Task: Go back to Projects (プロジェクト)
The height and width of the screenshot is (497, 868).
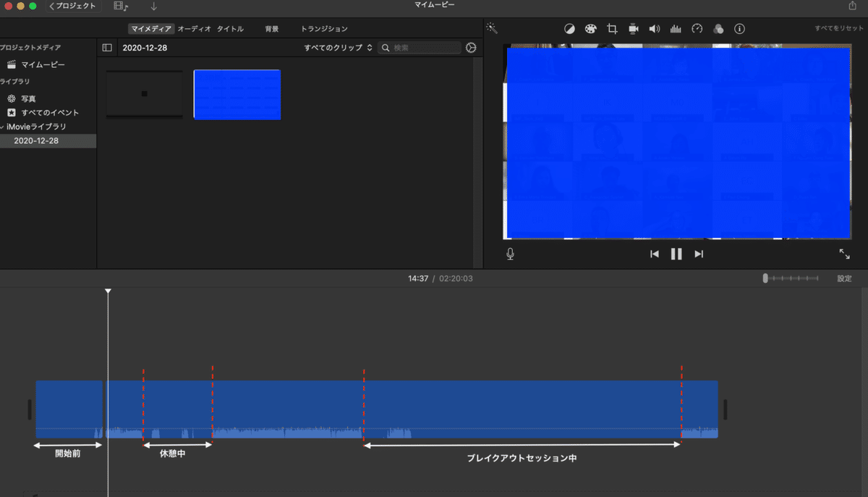Action: [x=72, y=6]
